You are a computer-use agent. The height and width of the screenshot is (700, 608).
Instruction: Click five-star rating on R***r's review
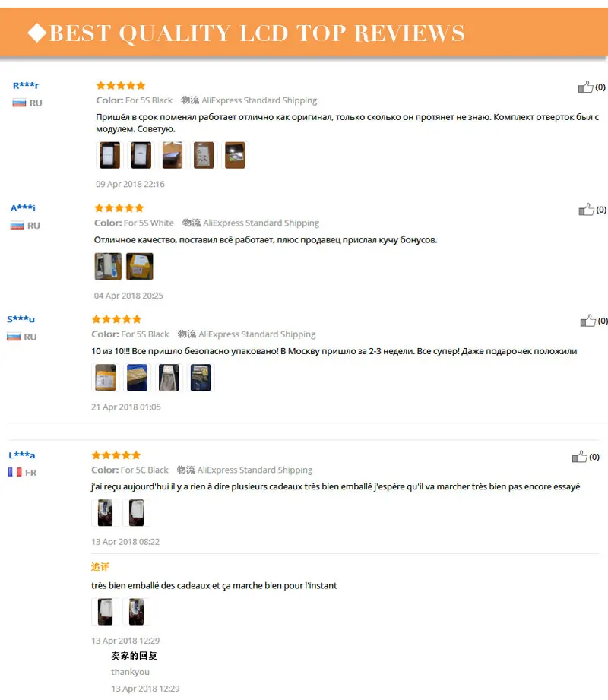121,85
